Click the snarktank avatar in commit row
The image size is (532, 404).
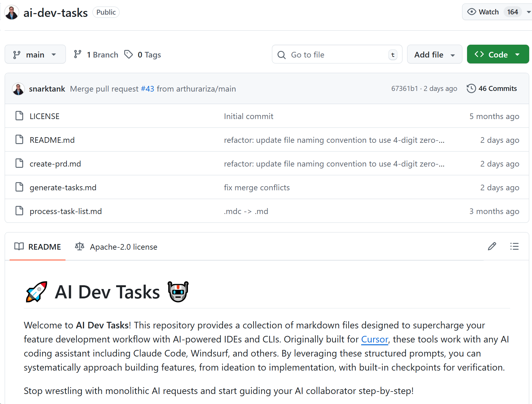(x=18, y=89)
